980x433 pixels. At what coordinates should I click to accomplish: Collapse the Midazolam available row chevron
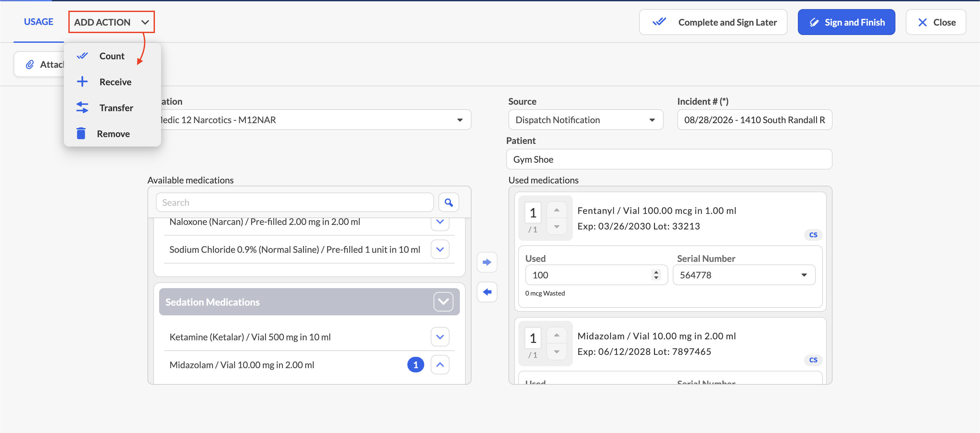coord(440,365)
